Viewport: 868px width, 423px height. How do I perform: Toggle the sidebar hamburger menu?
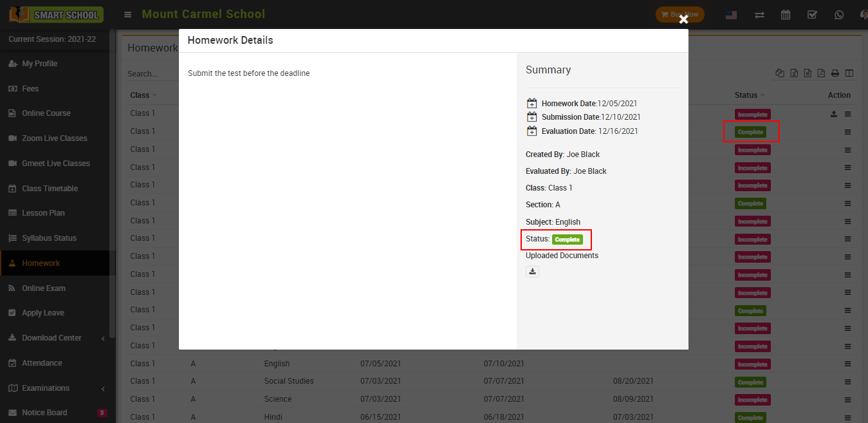(128, 15)
